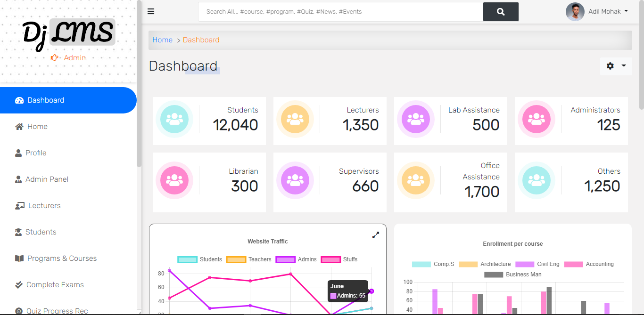Click the magnifying glass search button
Image resolution: width=644 pixels, height=315 pixels.
coord(501,12)
